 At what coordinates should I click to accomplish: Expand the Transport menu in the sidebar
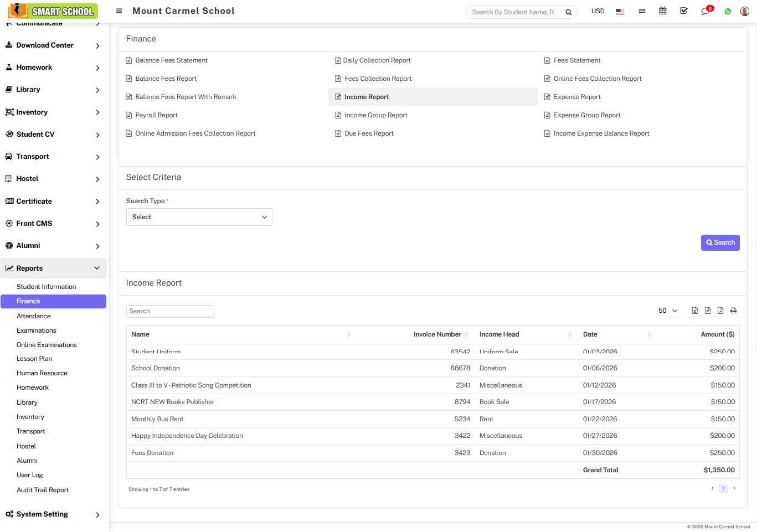click(x=53, y=157)
